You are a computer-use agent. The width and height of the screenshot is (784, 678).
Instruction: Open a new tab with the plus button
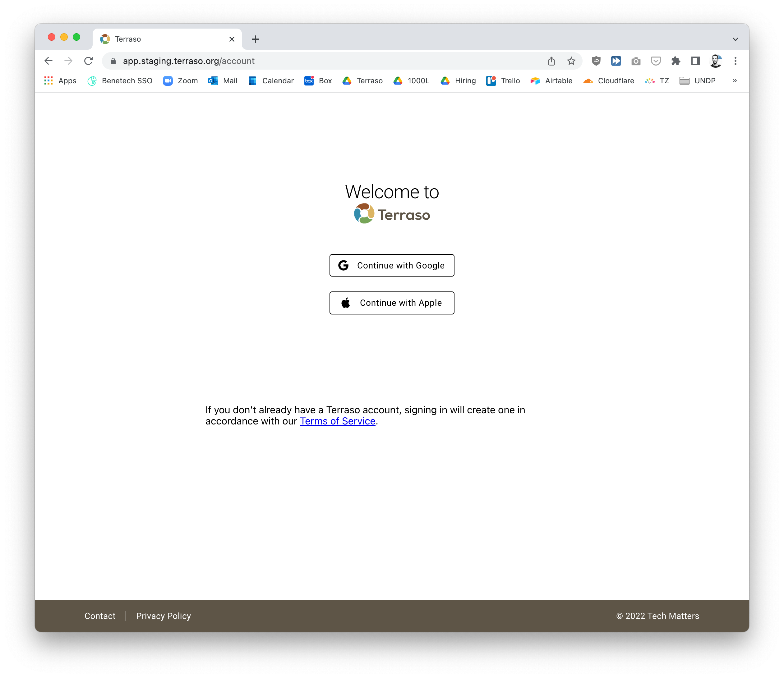(x=256, y=39)
